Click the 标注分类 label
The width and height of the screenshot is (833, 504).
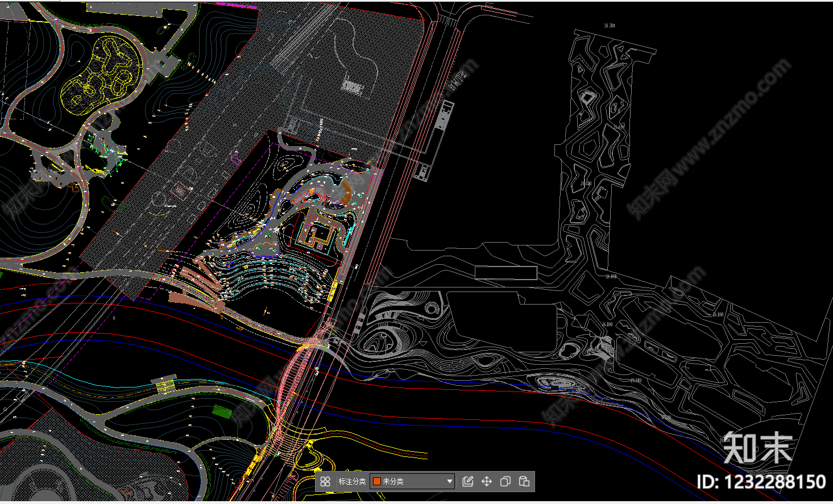[352, 481]
